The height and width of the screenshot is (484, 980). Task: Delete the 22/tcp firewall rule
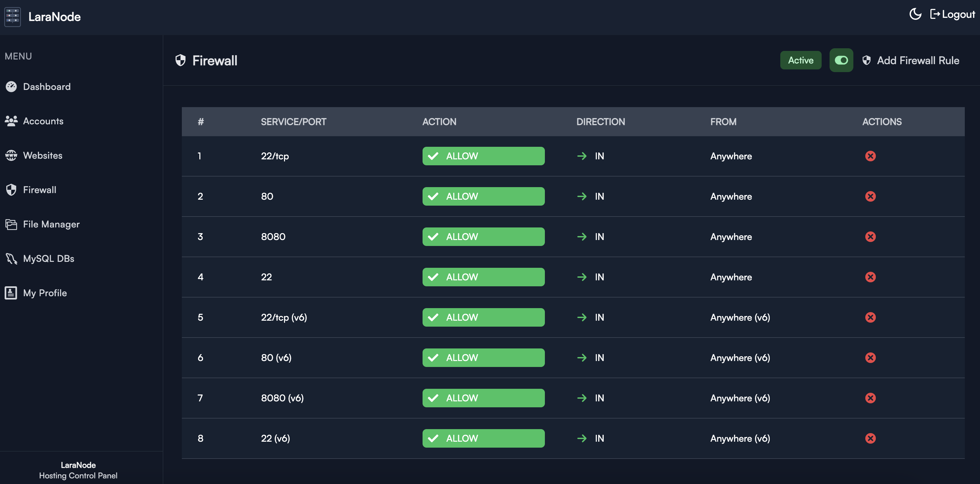click(870, 156)
